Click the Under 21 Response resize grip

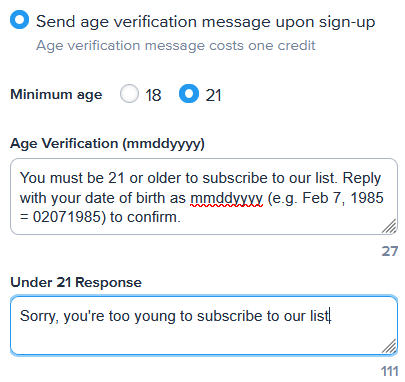(x=389, y=346)
